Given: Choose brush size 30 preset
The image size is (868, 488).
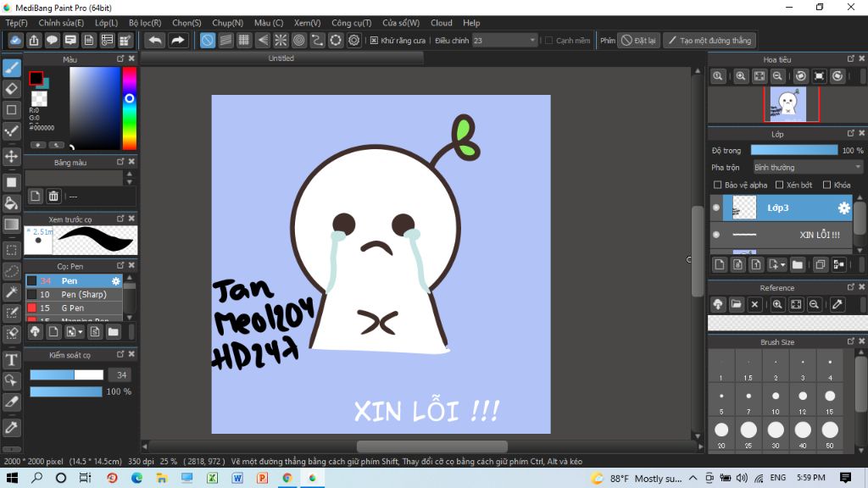Looking at the screenshot, I should pyautogui.click(x=776, y=433).
